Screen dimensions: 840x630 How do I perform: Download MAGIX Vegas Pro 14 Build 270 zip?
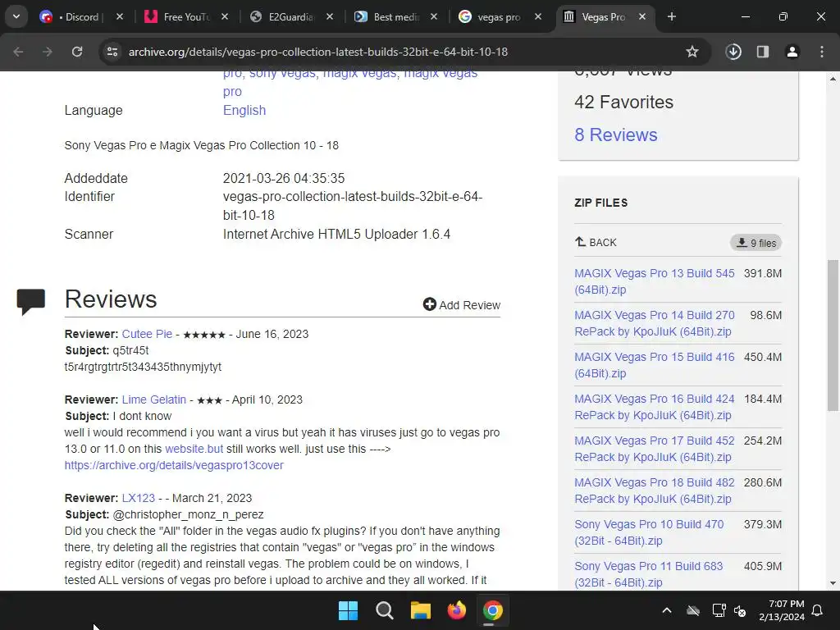654,323
